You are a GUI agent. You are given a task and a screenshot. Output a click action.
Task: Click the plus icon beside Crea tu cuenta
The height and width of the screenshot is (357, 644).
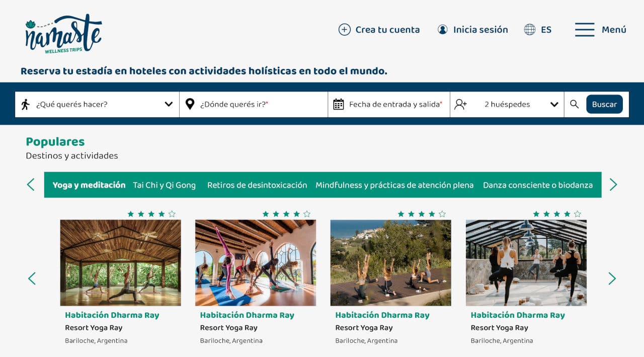pos(344,30)
